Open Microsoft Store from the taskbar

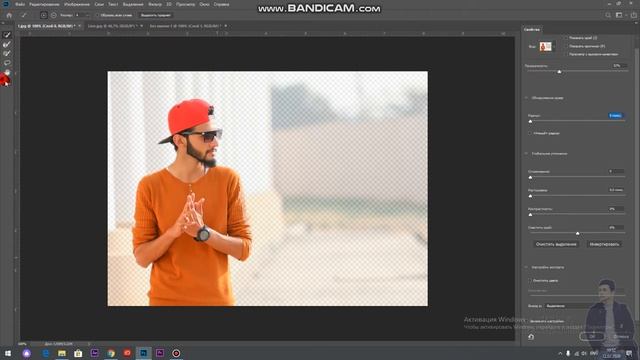[78, 353]
